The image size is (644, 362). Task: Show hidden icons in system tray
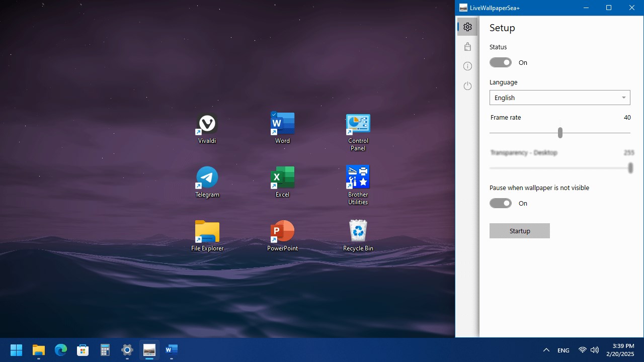546,350
